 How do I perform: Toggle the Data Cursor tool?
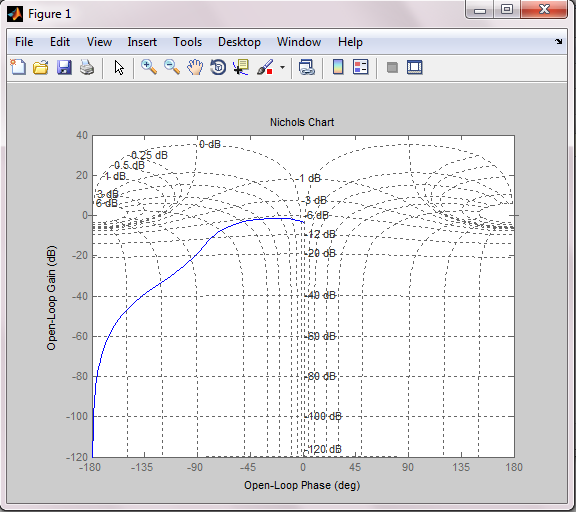(x=241, y=67)
